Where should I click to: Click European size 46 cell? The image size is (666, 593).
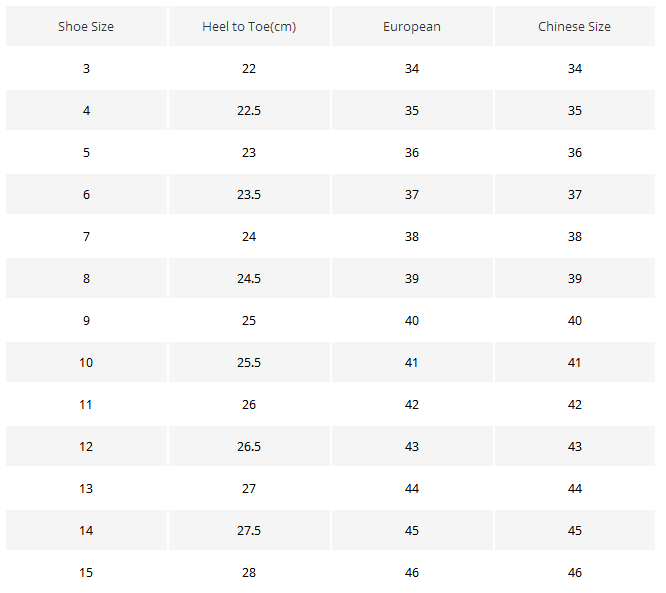(412, 573)
